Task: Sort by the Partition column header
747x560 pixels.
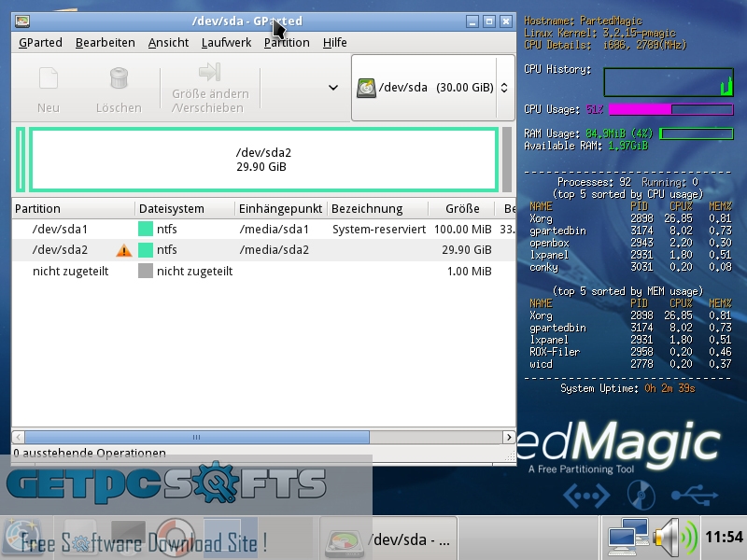Action: (74, 208)
